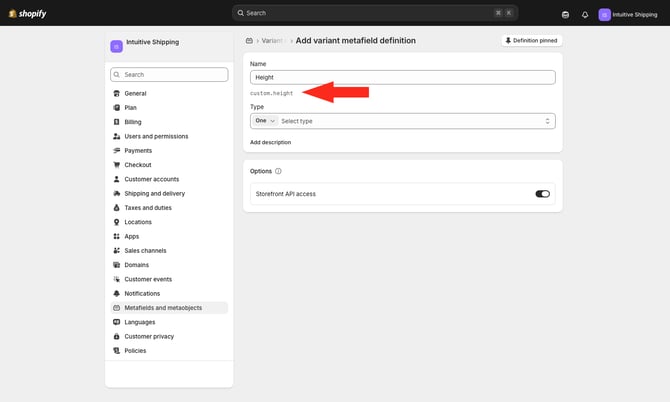Click the Customer events icon

click(x=116, y=279)
